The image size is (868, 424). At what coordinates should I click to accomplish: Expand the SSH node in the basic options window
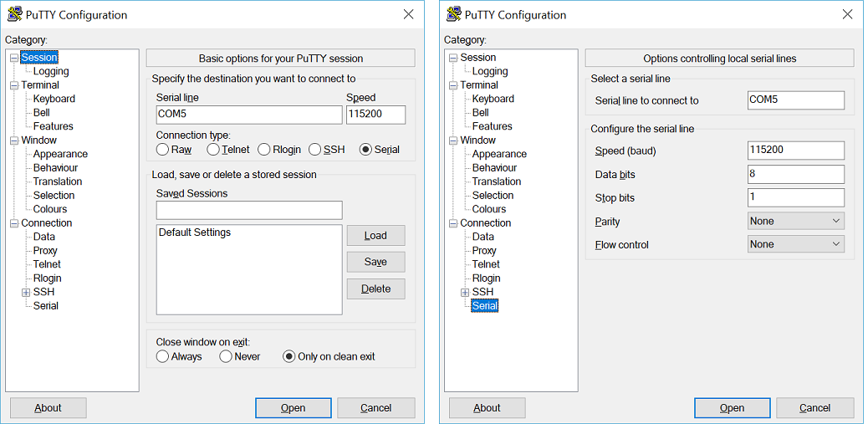(x=26, y=293)
